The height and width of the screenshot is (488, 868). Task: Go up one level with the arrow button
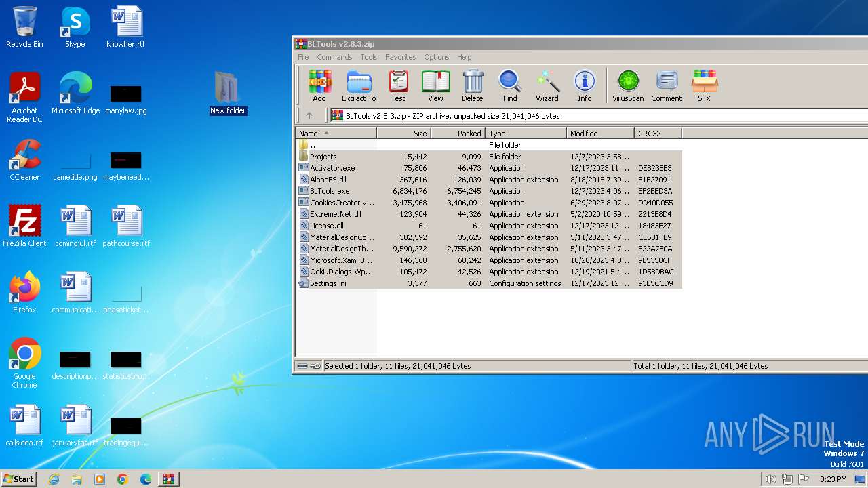309,116
